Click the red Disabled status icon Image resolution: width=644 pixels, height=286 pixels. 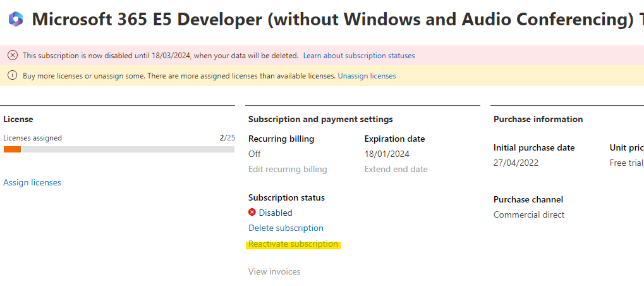(252, 213)
